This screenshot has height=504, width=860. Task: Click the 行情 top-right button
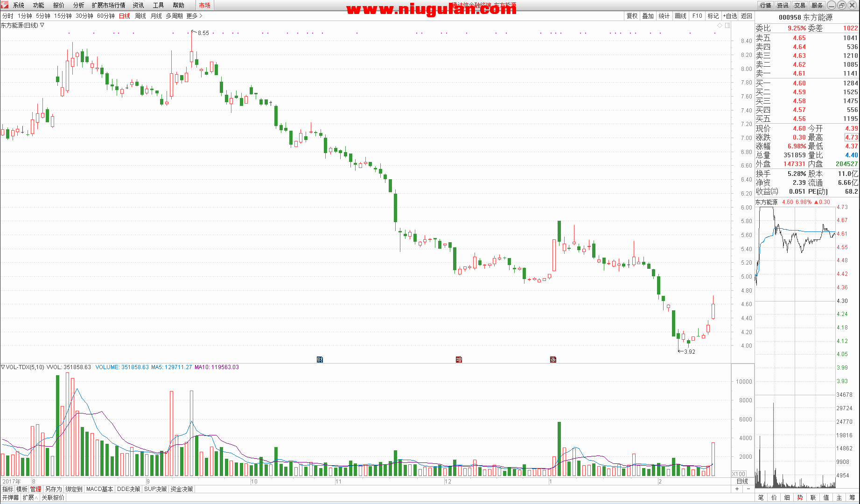pyautogui.click(x=766, y=5)
